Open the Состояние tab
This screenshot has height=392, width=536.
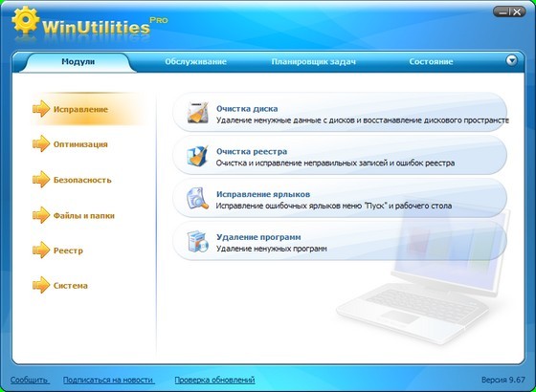[431, 62]
